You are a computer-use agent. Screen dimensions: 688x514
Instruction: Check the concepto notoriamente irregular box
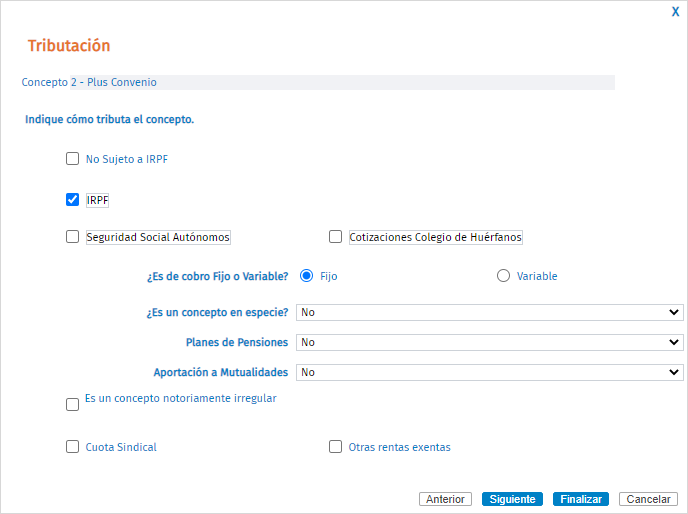coord(72,404)
